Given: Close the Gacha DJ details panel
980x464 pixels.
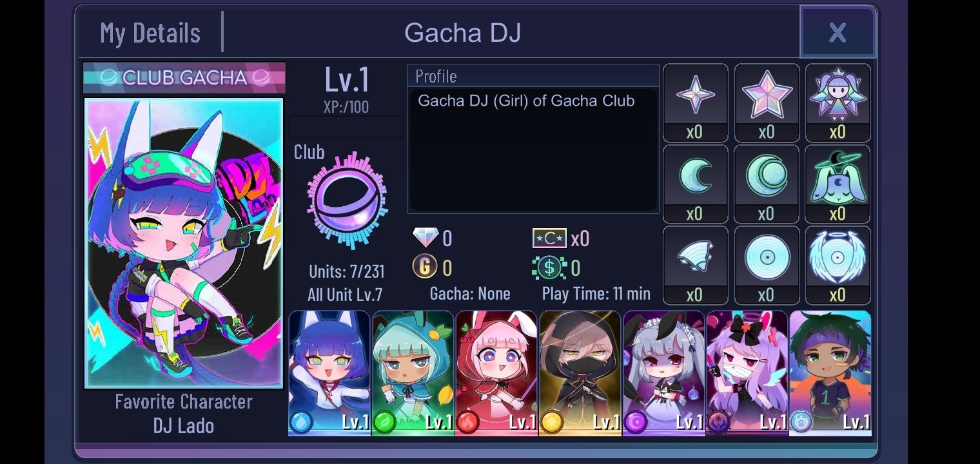Looking at the screenshot, I should tap(838, 32).
